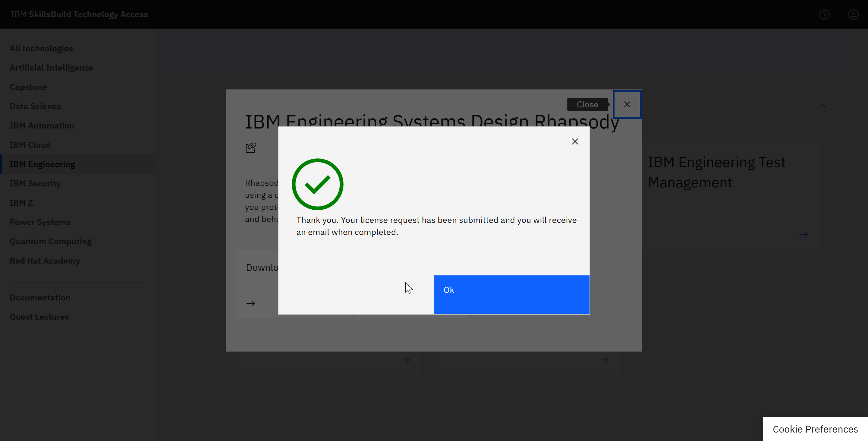Screen dimensions: 868x441
Task: Open the user profile icon
Action: click(853, 14)
